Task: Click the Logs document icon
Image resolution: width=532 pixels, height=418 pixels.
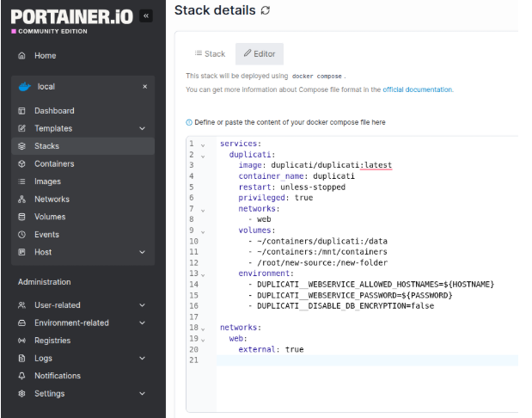Action: (x=21, y=358)
